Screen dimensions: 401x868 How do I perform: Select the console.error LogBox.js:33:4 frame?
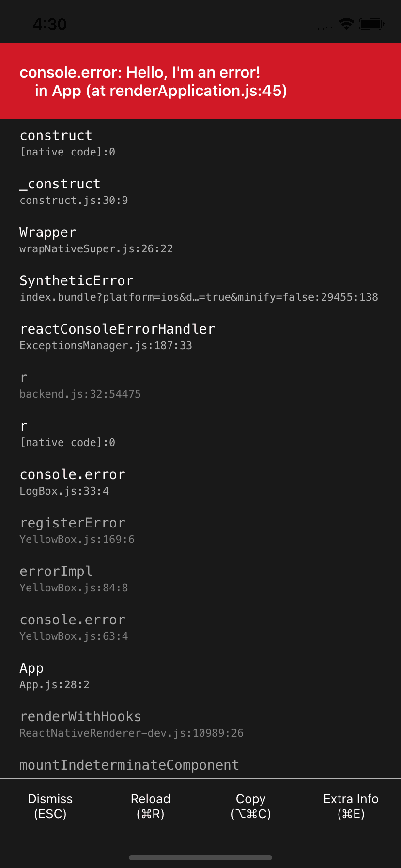pos(200,482)
